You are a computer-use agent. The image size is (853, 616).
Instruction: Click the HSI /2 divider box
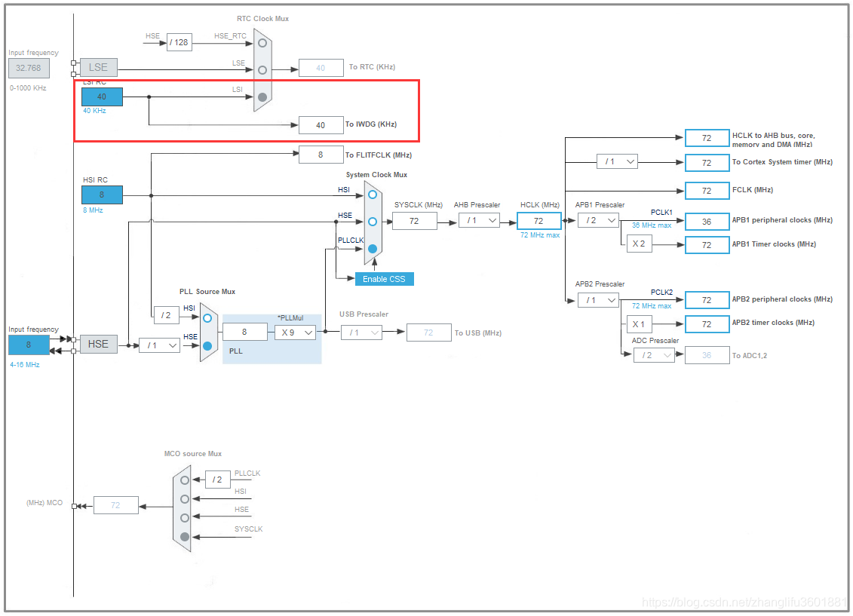(167, 315)
